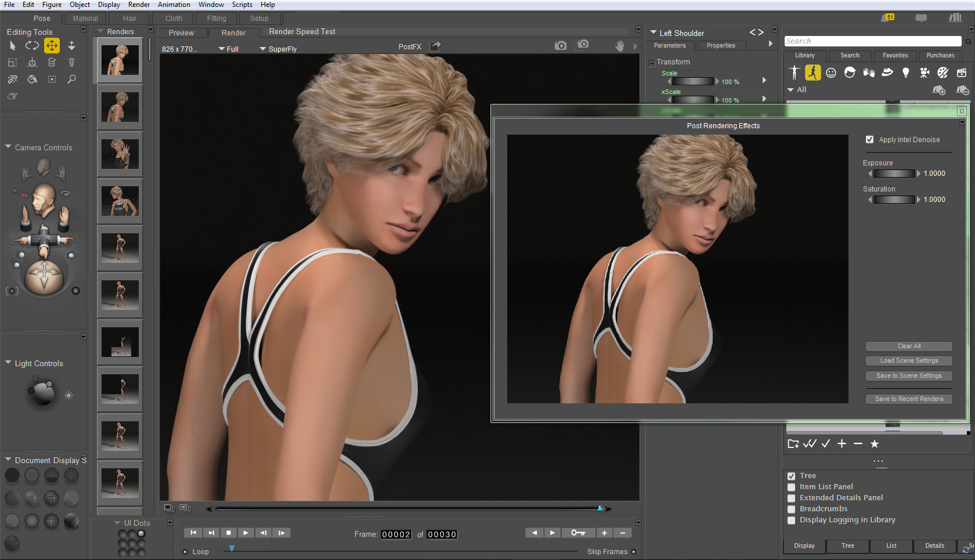Click the star favorites icon above Display panel
This screenshot has width=975, height=560.
(x=875, y=444)
